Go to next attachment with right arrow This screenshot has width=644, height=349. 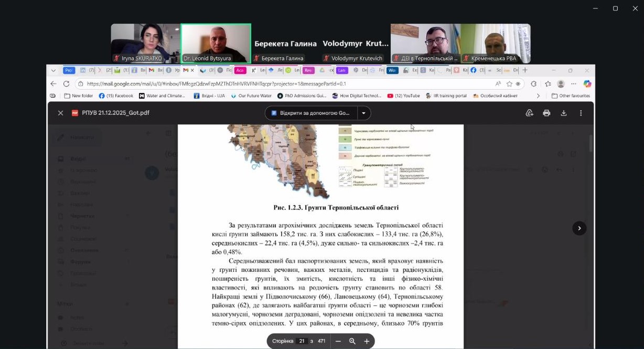[x=579, y=228]
